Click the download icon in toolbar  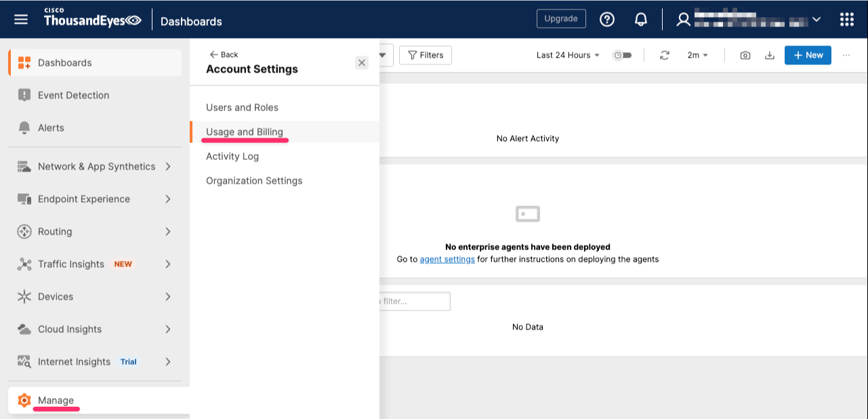[x=770, y=56]
